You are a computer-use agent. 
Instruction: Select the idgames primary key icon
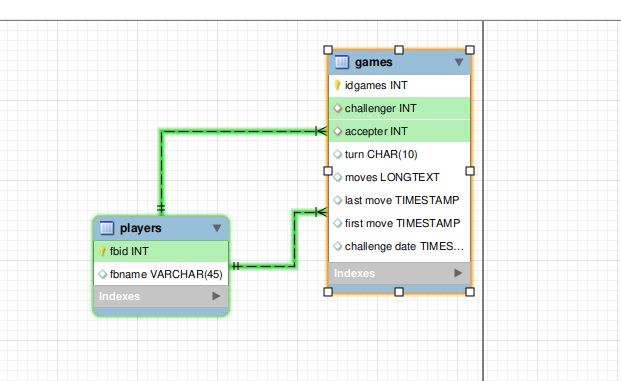(x=337, y=85)
